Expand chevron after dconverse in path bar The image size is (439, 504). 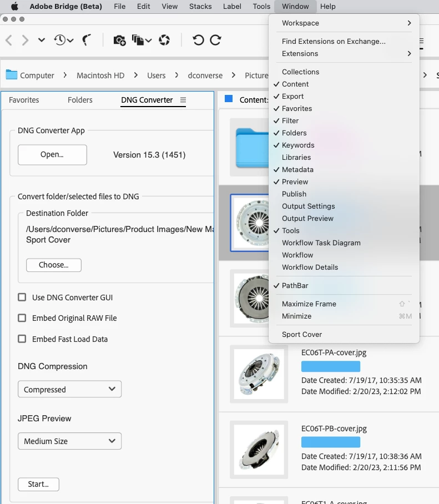pos(233,75)
